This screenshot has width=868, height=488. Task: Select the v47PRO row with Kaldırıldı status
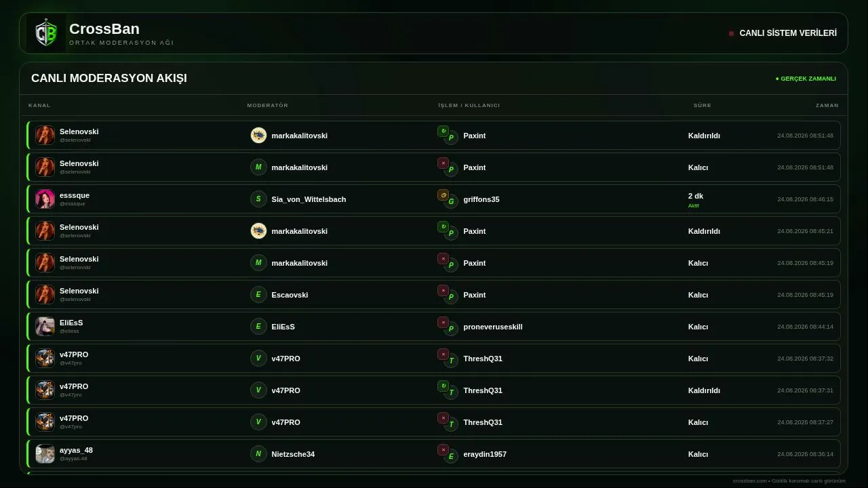pos(434,390)
